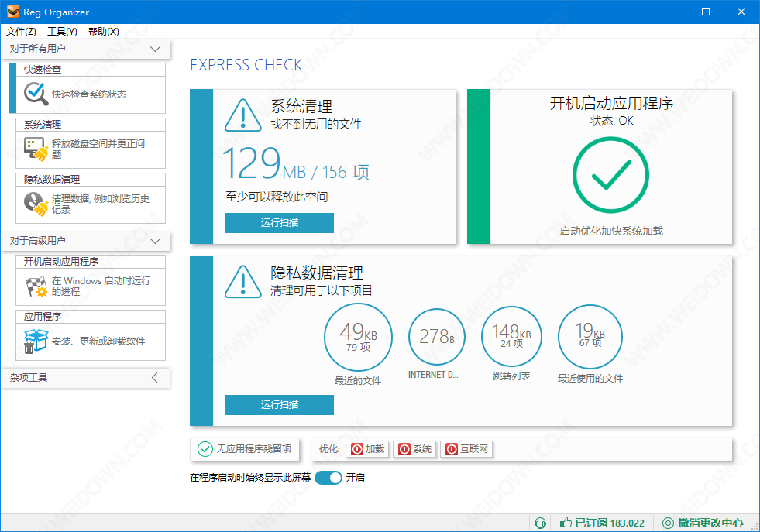The height and width of the screenshot is (532, 760).
Task: Expand the 杂项工具 section
Action: tap(155, 378)
